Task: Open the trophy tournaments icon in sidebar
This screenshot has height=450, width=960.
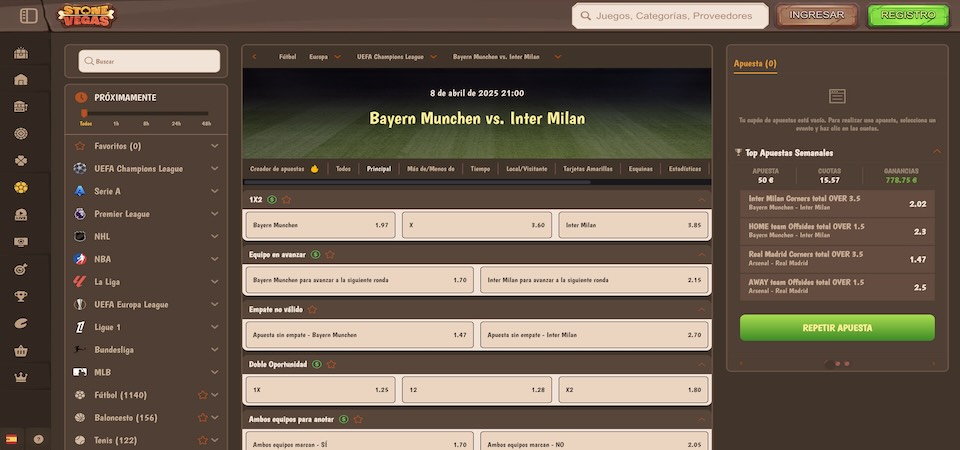Action: pyautogui.click(x=21, y=296)
